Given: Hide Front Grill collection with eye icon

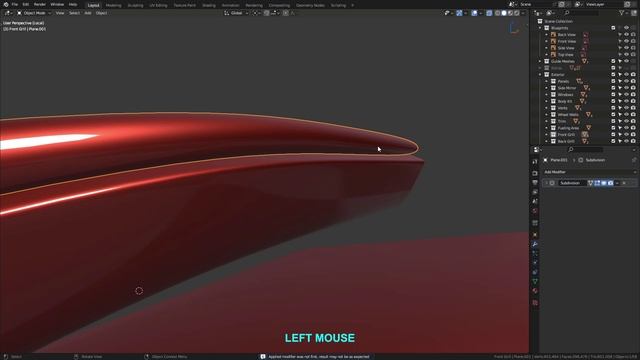Looking at the screenshot, I should click(627, 135).
